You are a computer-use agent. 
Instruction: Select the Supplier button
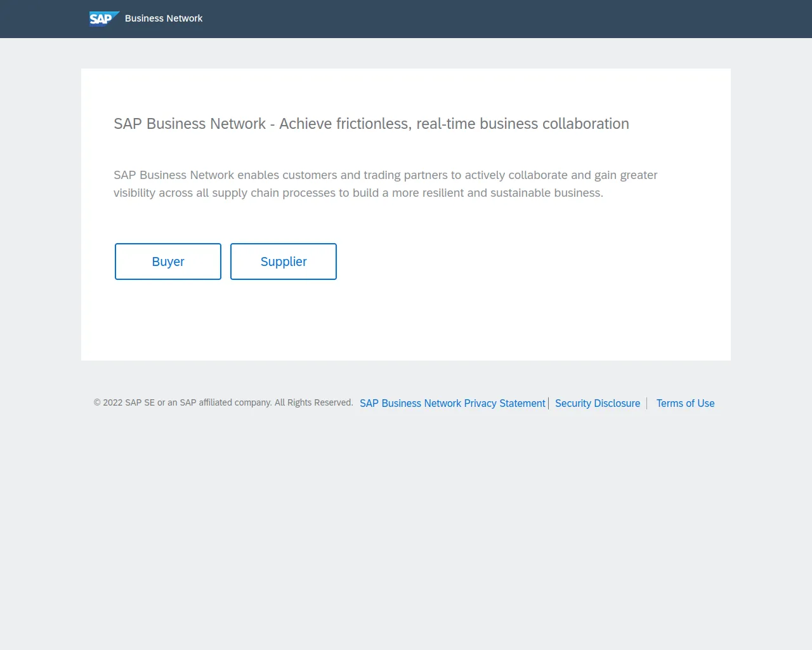(284, 262)
